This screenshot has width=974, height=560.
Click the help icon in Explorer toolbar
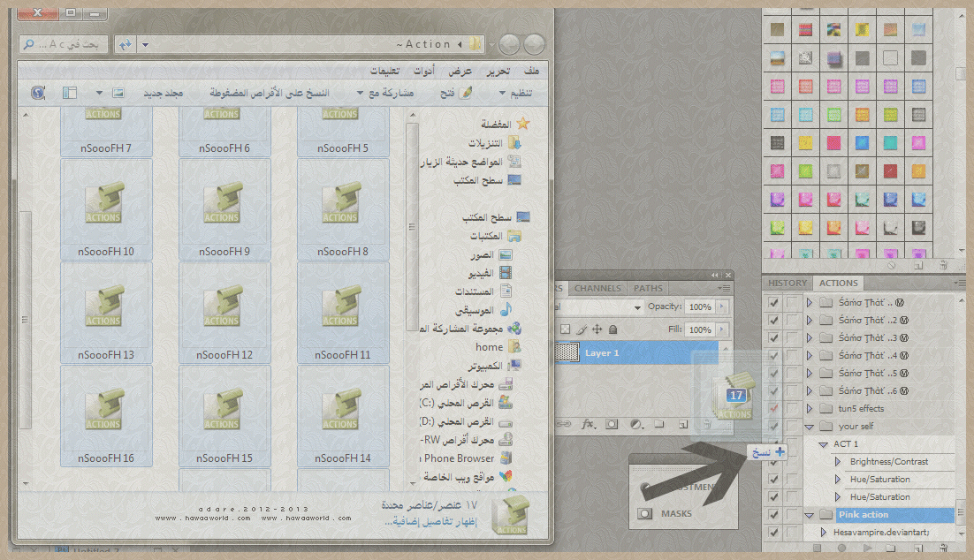point(38,93)
